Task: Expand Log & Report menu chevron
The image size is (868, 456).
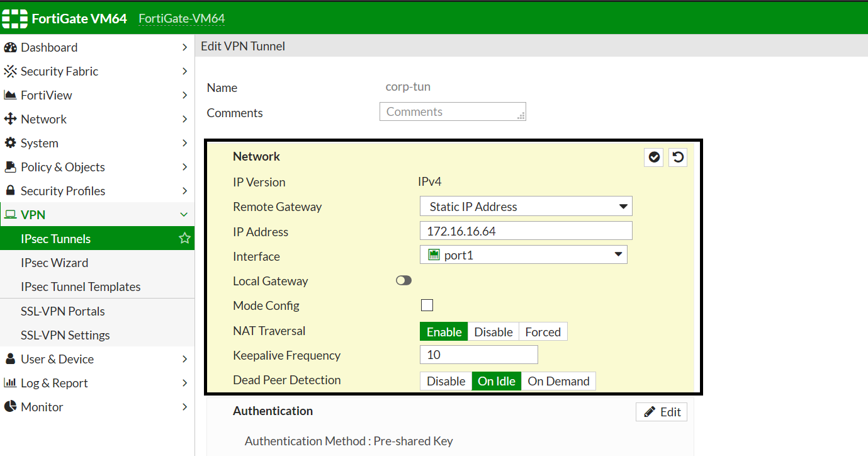Action: [184, 383]
